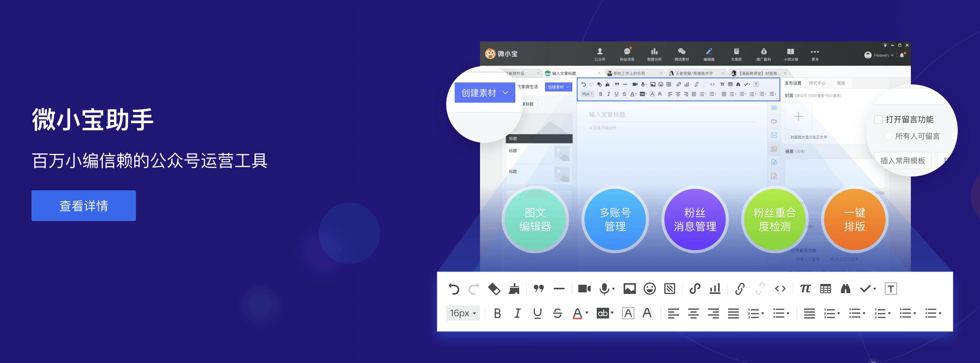Align text left using the enlarged toolbar
Screen dimensions: 980x363
coord(673,313)
